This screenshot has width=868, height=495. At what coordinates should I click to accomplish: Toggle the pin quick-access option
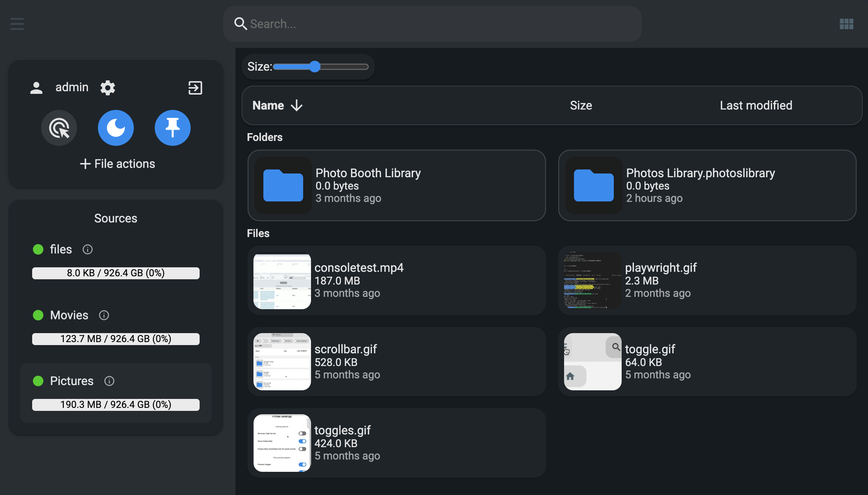tap(172, 128)
